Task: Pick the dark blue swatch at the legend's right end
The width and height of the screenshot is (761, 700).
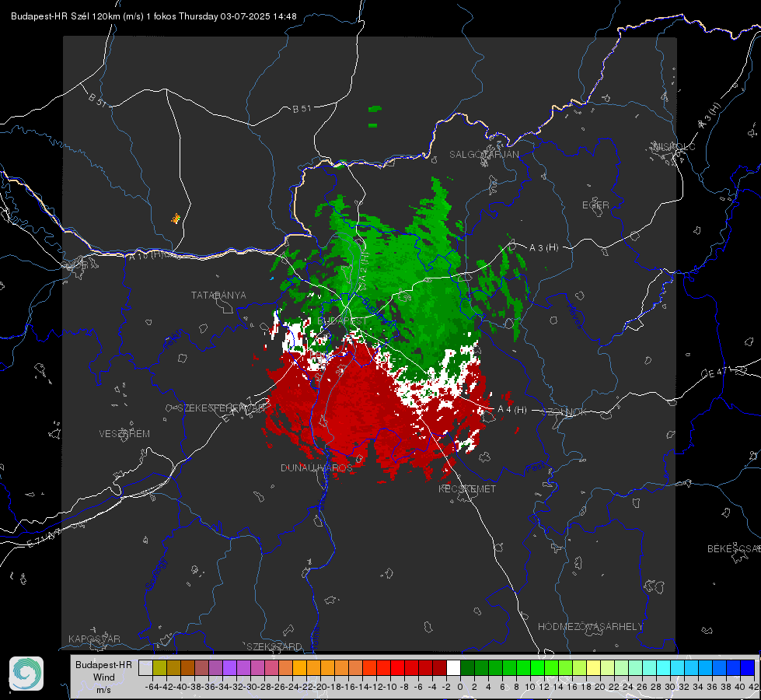Action: point(748,667)
